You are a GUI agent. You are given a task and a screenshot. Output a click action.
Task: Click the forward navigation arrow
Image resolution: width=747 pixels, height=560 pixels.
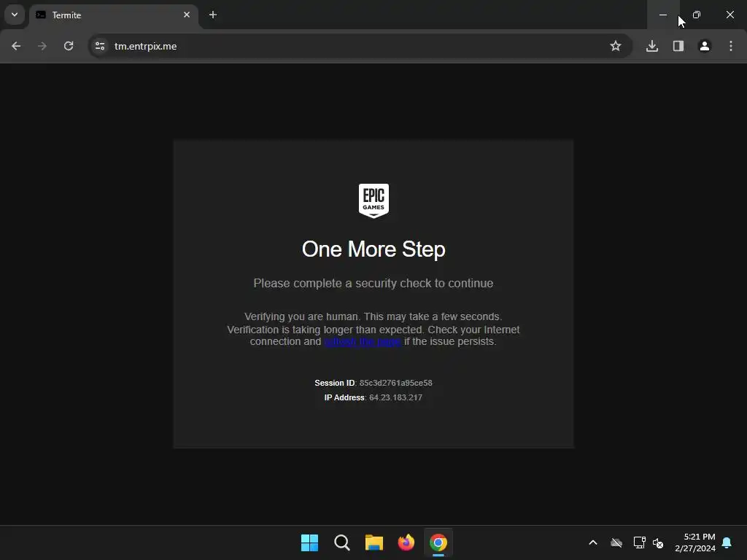coord(42,46)
